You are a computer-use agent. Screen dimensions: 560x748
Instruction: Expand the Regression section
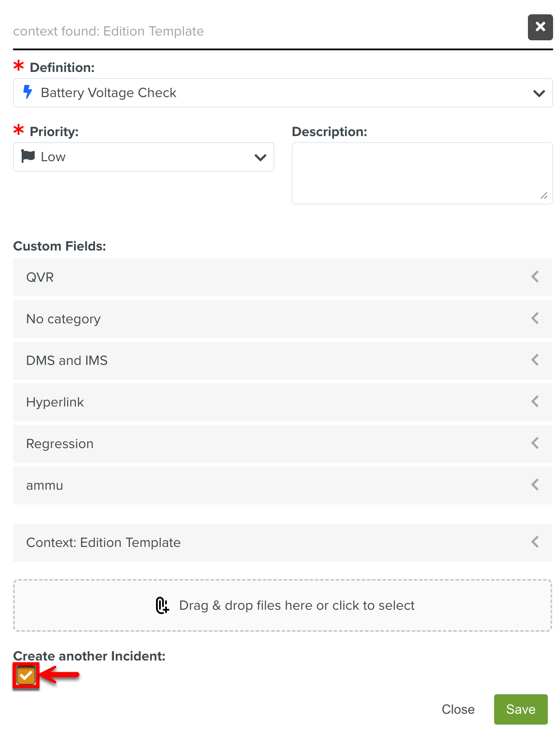pyautogui.click(x=535, y=443)
